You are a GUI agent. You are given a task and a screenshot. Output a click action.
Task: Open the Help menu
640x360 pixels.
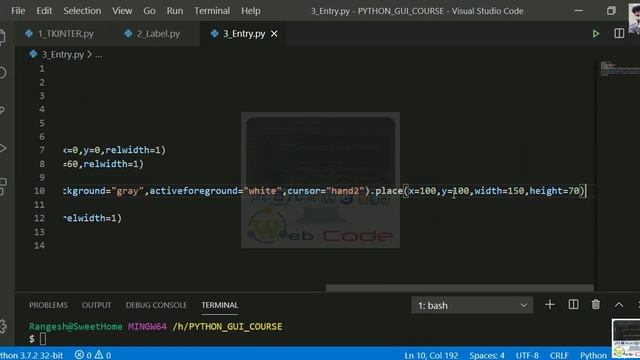click(x=251, y=11)
